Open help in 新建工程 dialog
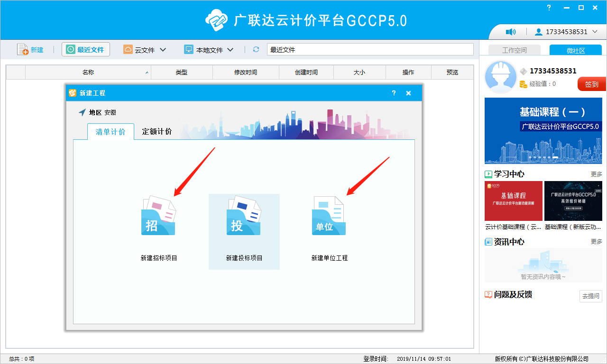This screenshot has height=364, width=607. tap(394, 93)
